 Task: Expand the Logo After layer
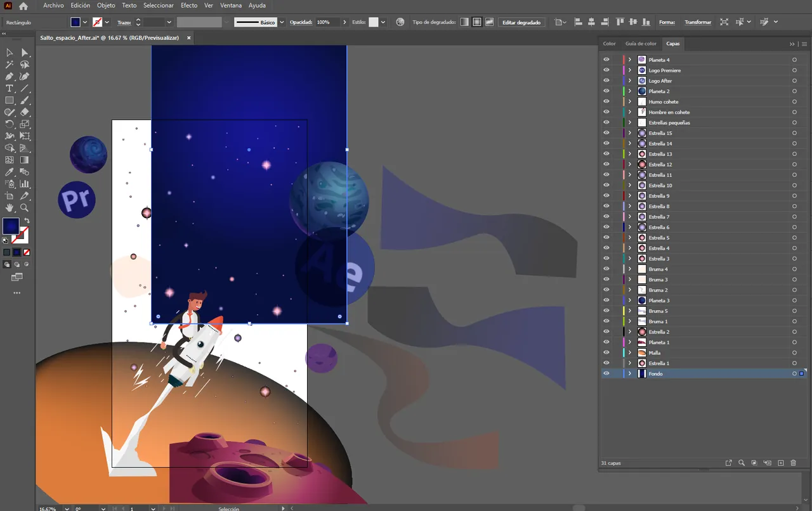tap(630, 81)
